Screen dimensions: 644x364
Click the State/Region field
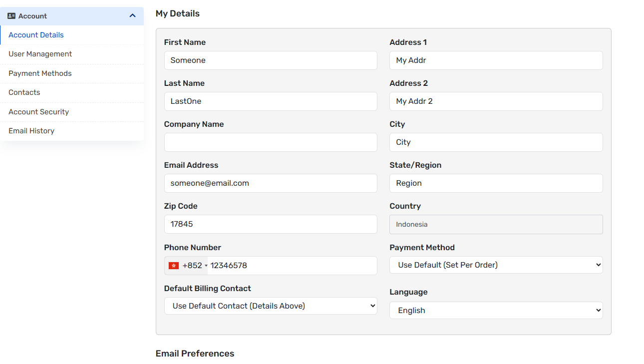[496, 183]
